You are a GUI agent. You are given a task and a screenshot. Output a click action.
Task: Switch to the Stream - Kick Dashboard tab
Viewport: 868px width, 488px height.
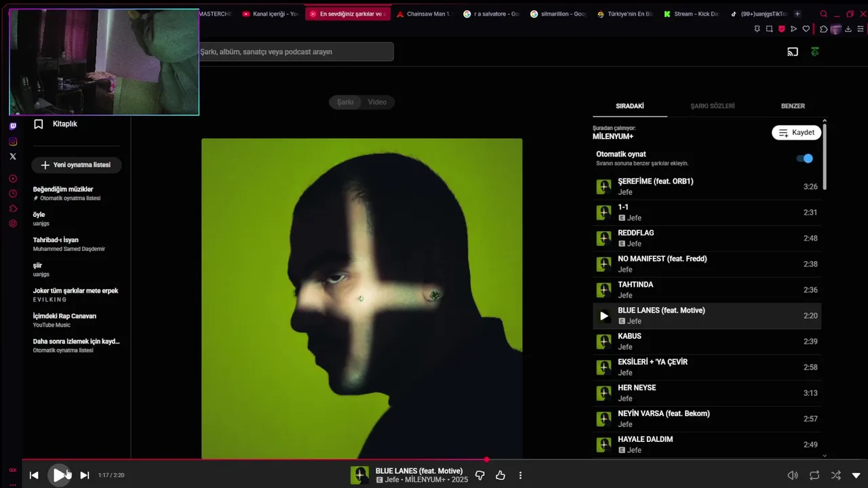coord(690,14)
